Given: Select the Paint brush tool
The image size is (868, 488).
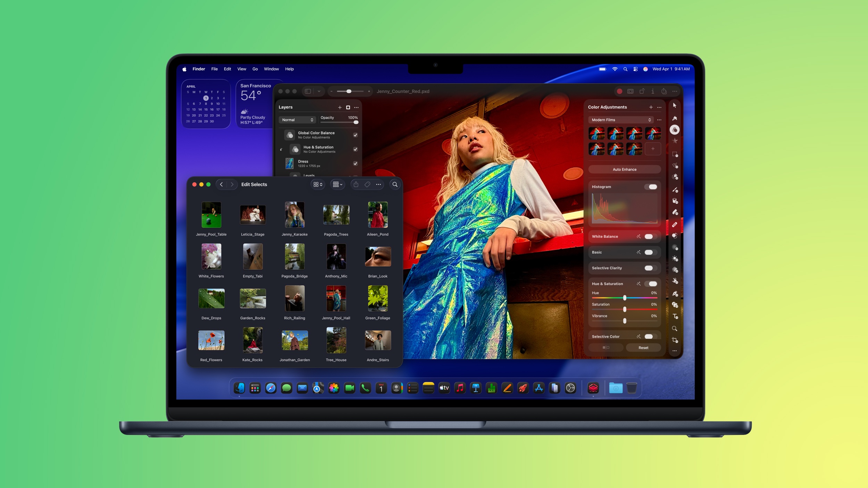Looking at the screenshot, I should click(x=675, y=190).
